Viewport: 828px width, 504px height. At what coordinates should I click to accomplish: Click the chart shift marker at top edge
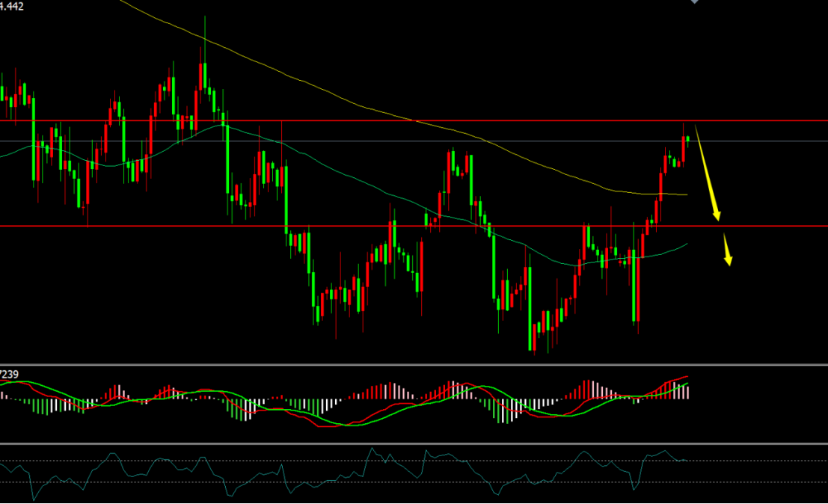pyautogui.click(x=694, y=1)
